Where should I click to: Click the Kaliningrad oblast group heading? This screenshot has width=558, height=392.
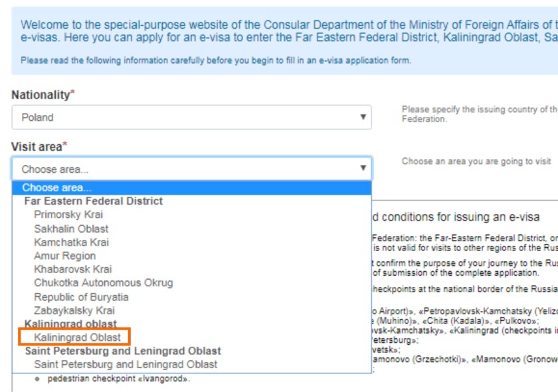pos(70,324)
